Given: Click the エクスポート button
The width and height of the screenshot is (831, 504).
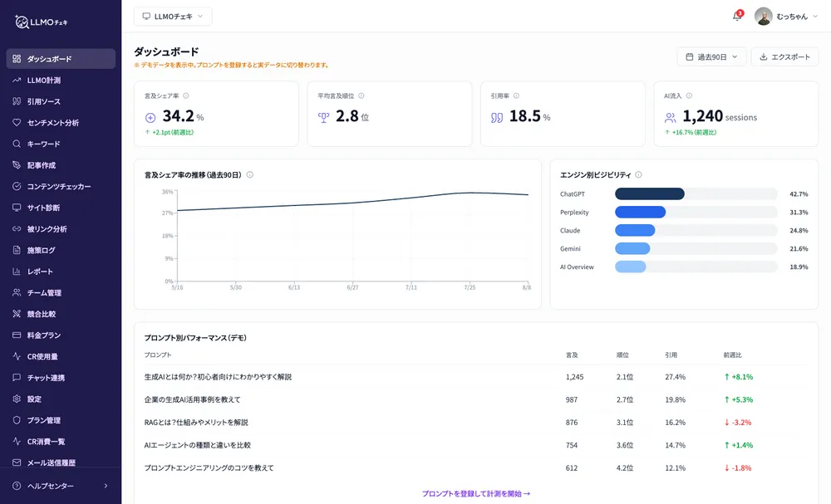Looking at the screenshot, I should tap(784, 56).
